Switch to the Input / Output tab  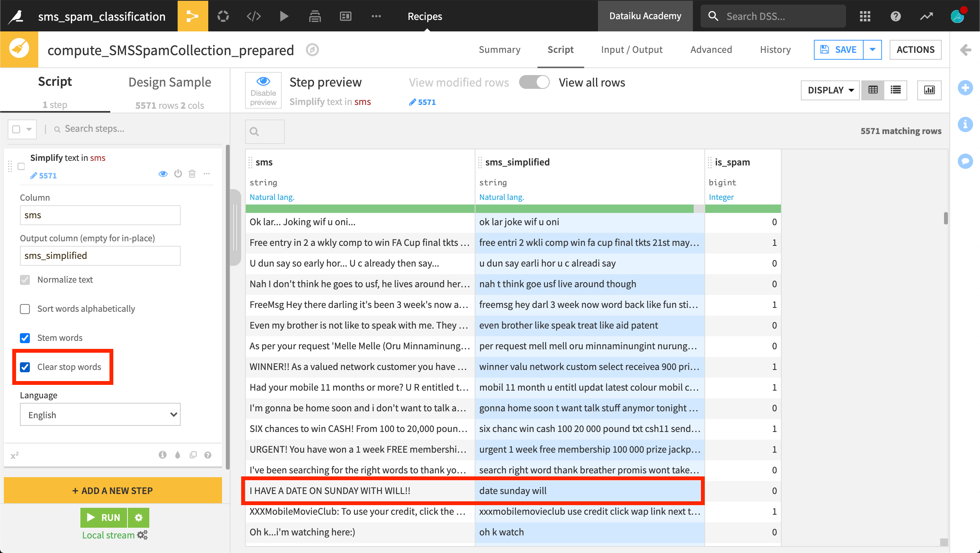[x=632, y=50]
